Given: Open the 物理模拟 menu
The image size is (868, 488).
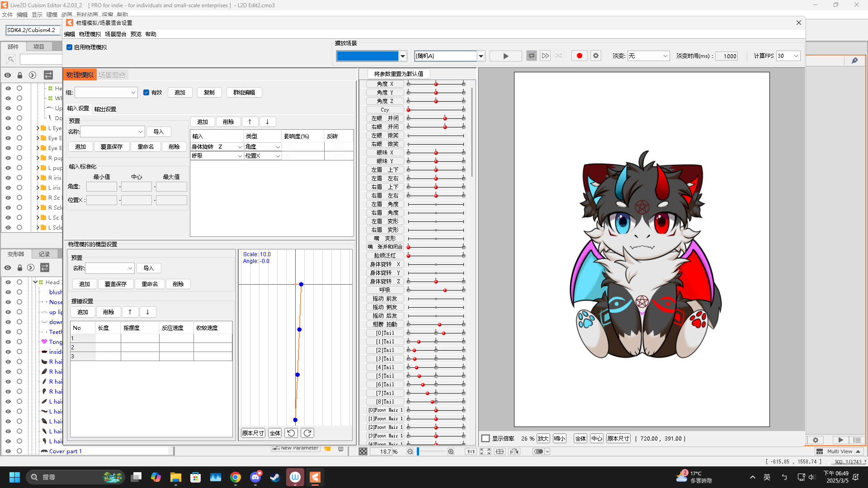Looking at the screenshot, I should coord(90,34).
